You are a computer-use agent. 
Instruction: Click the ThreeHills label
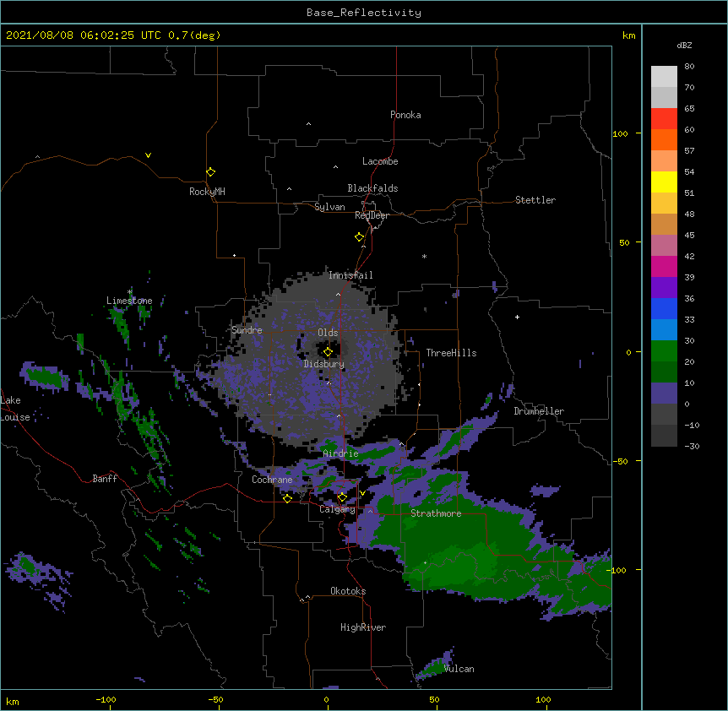(451, 353)
